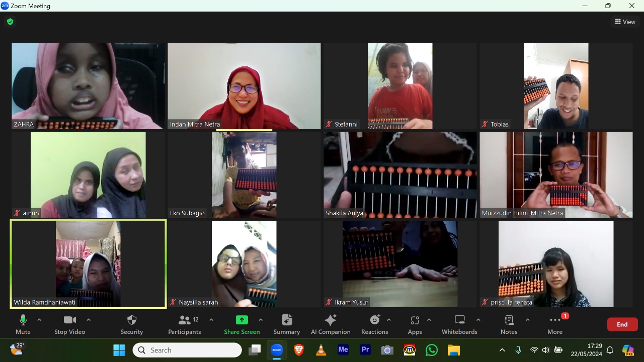Image resolution: width=644 pixels, height=362 pixels.
Task: Open the Participants panel
Action: click(185, 324)
